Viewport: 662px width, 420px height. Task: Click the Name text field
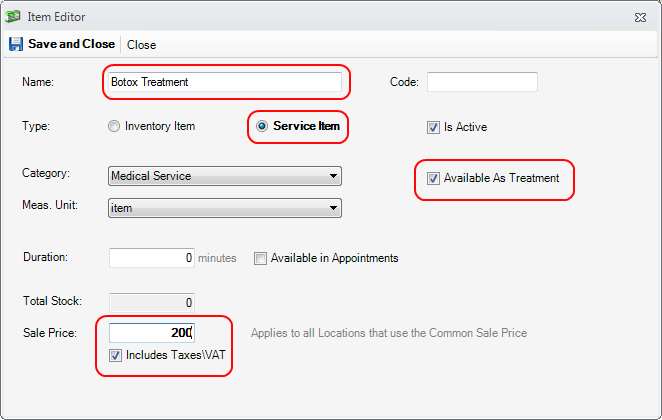coord(224,82)
